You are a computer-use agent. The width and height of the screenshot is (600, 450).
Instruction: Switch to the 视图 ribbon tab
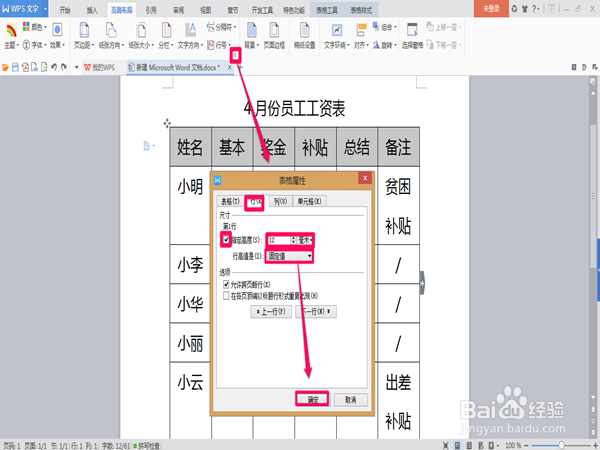tap(206, 10)
